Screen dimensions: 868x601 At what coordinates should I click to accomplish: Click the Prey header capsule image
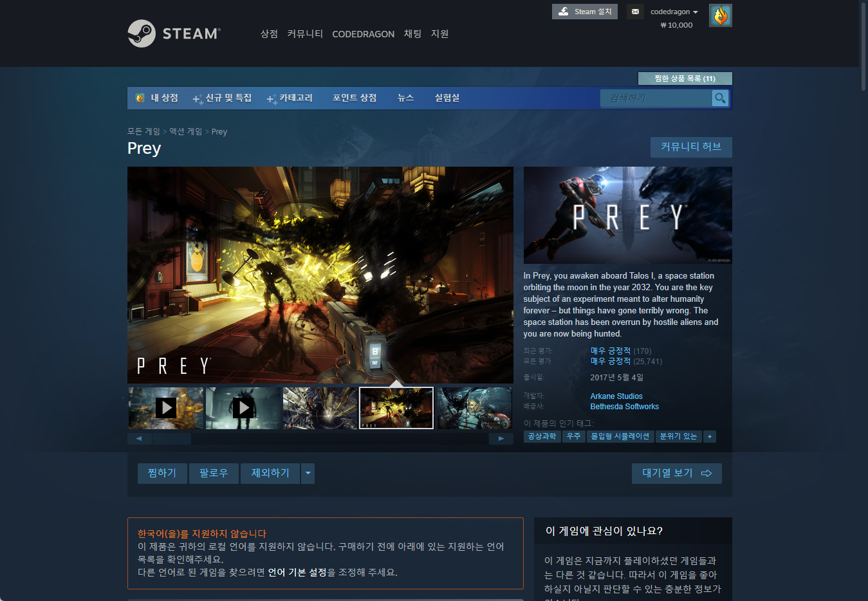click(x=628, y=215)
